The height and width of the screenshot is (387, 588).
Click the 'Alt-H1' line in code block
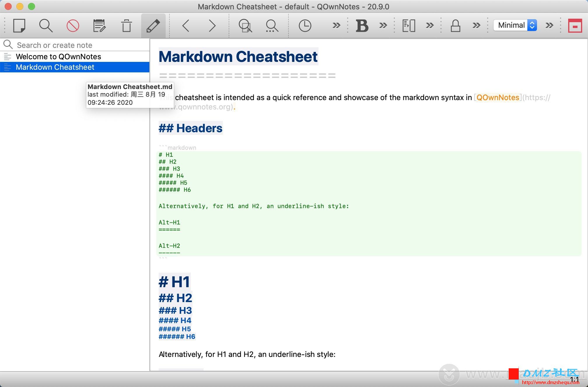169,223
